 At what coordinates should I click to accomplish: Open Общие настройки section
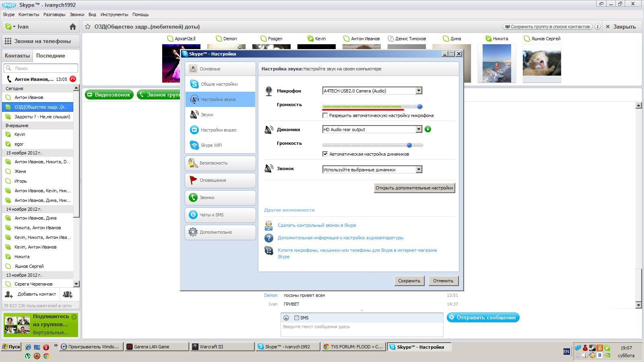tap(221, 84)
